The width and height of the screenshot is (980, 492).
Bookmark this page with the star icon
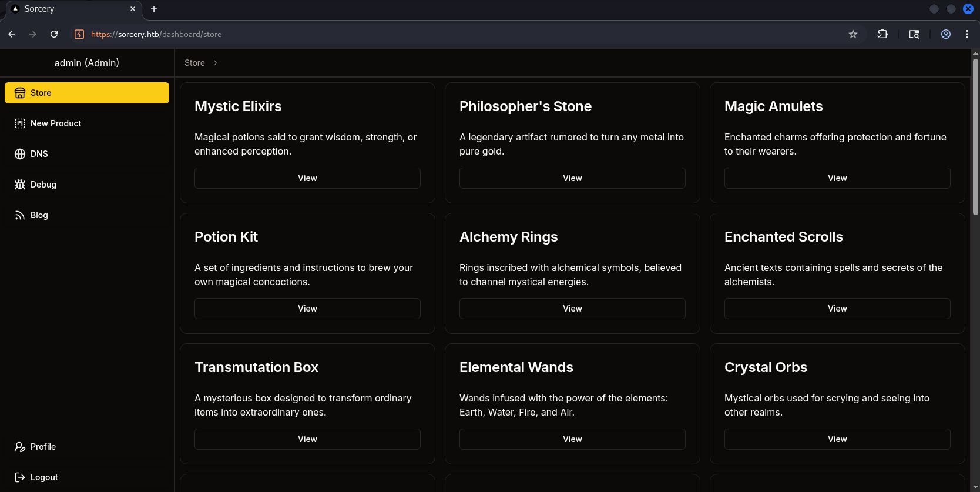[x=853, y=34]
